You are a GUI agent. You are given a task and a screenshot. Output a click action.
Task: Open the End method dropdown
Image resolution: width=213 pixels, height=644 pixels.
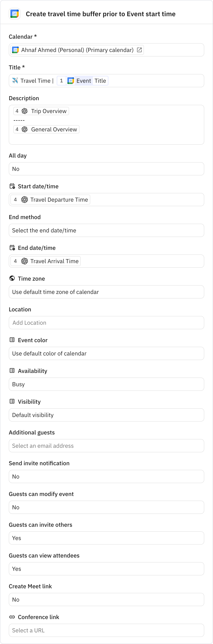tap(106, 230)
